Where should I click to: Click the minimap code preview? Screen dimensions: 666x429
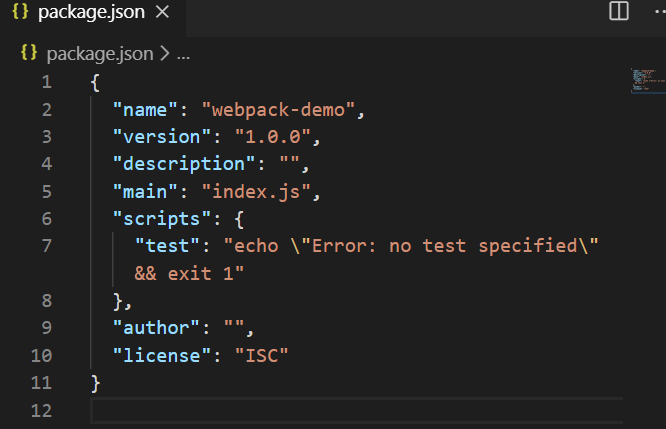click(x=647, y=80)
